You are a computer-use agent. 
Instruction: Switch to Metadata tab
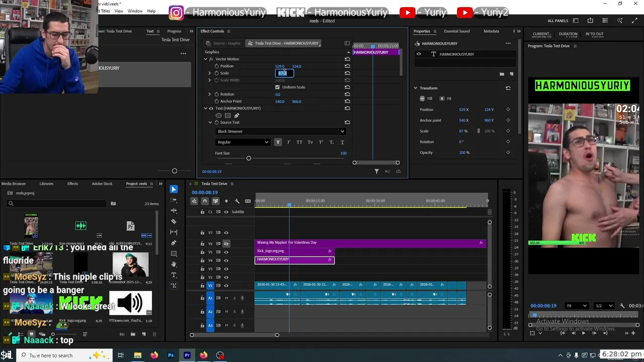click(x=491, y=31)
